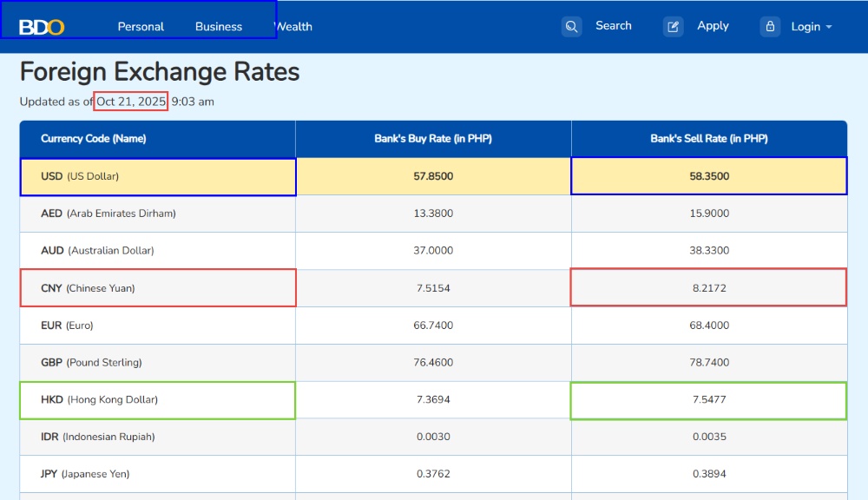Click the Bank's Buy Rate column header

pyautogui.click(x=433, y=139)
